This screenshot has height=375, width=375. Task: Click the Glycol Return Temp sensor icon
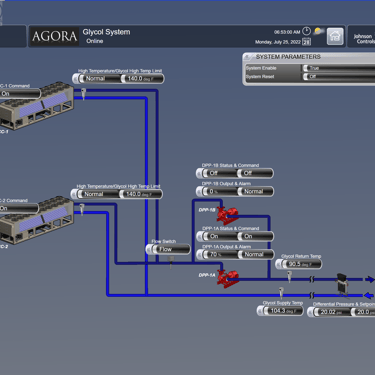289,276
